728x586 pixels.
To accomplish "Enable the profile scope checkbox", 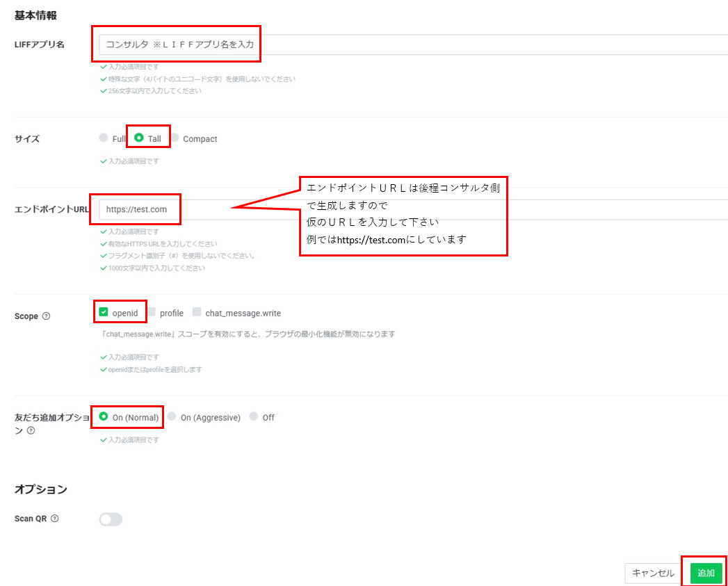I will coord(152,312).
